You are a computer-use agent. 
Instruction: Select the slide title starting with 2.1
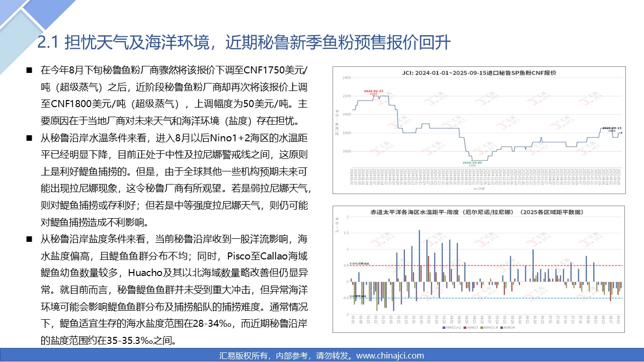click(x=244, y=43)
